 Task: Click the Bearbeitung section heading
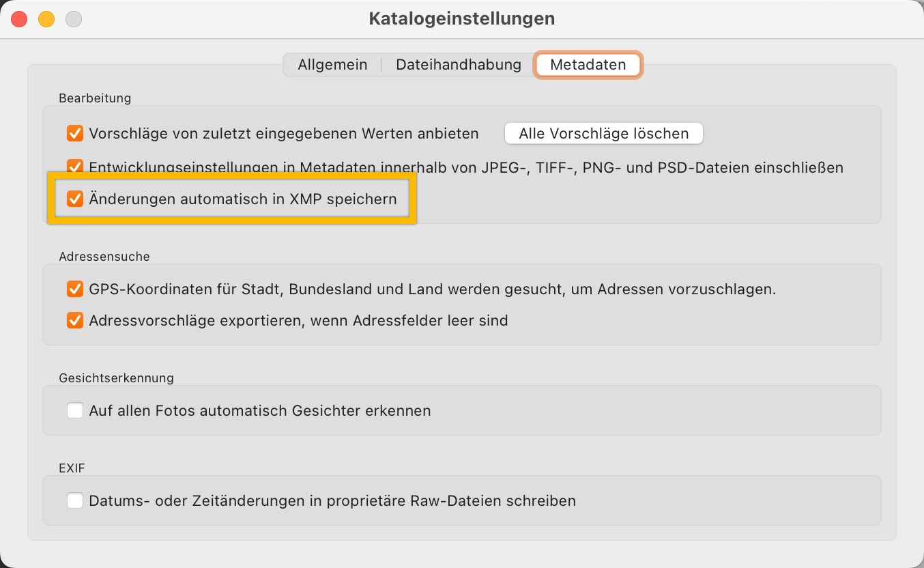95,98
